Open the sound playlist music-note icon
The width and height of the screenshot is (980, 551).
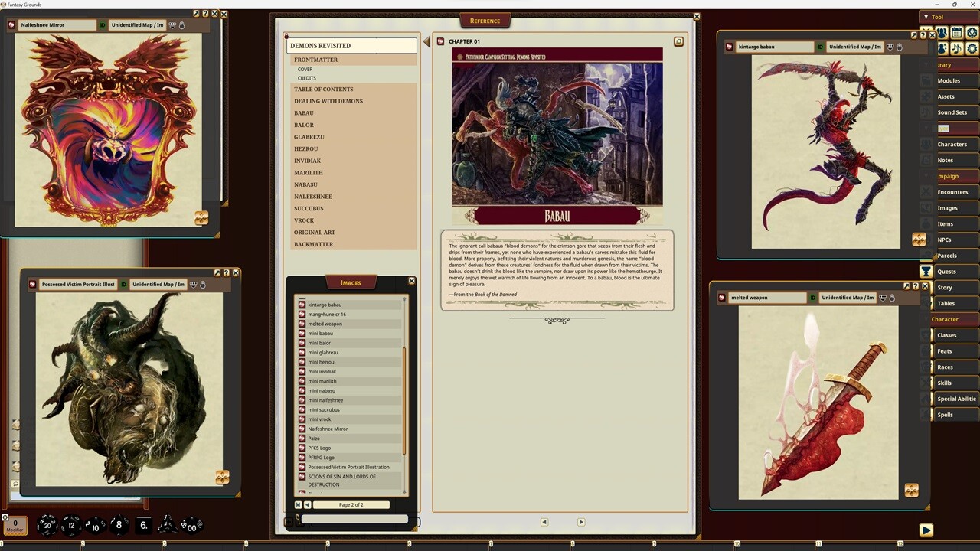[957, 49]
